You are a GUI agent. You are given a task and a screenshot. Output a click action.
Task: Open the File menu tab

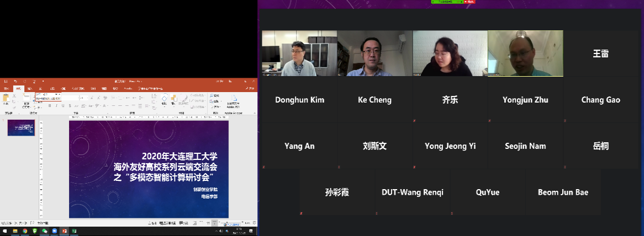click(6, 88)
